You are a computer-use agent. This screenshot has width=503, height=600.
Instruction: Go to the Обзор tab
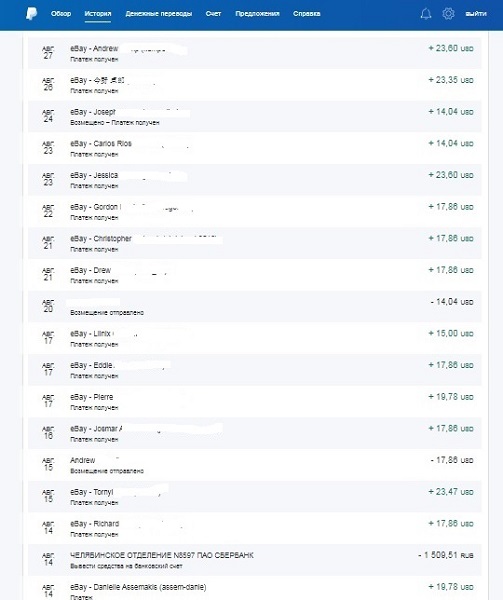click(61, 14)
